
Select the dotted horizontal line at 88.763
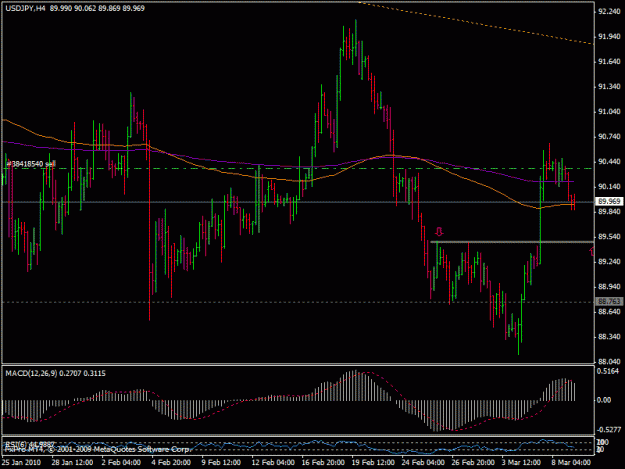298,302
